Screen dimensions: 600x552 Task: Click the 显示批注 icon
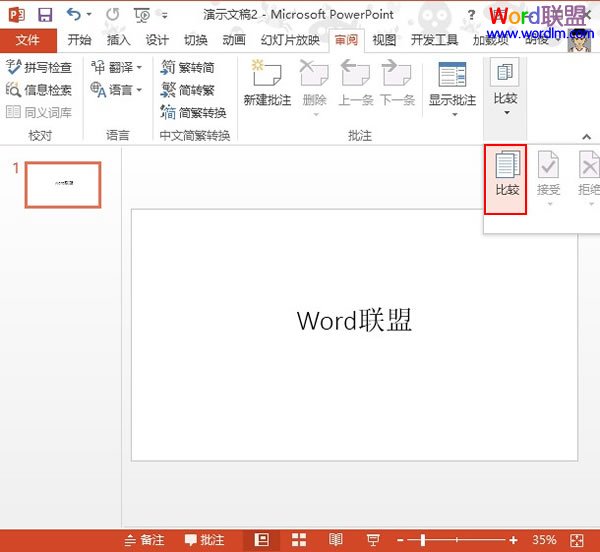(452, 74)
